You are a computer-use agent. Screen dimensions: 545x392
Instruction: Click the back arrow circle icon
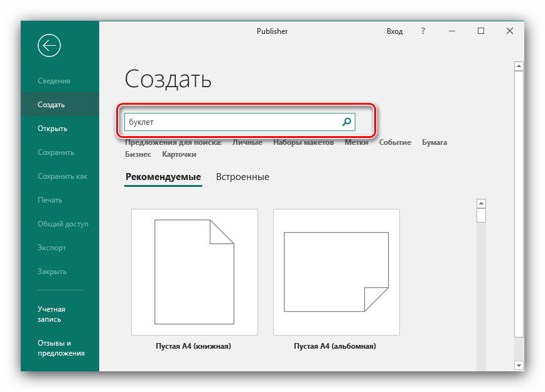tap(49, 45)
